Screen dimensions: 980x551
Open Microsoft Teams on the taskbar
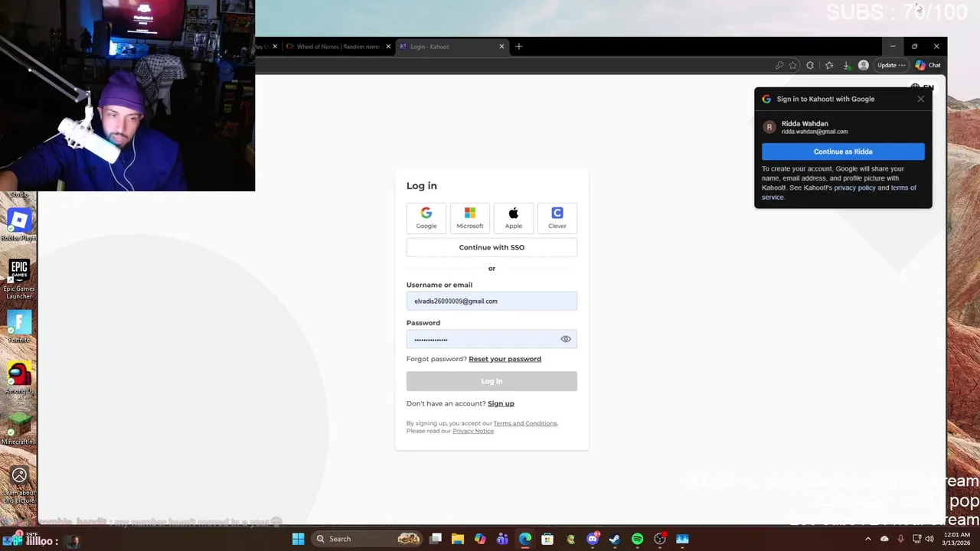coord(502,539)
